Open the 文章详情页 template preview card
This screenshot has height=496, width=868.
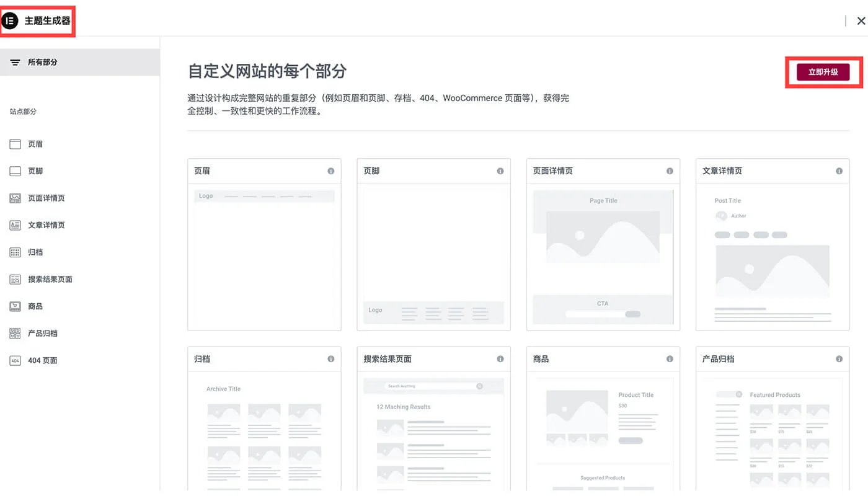click(x=772, y=245)
